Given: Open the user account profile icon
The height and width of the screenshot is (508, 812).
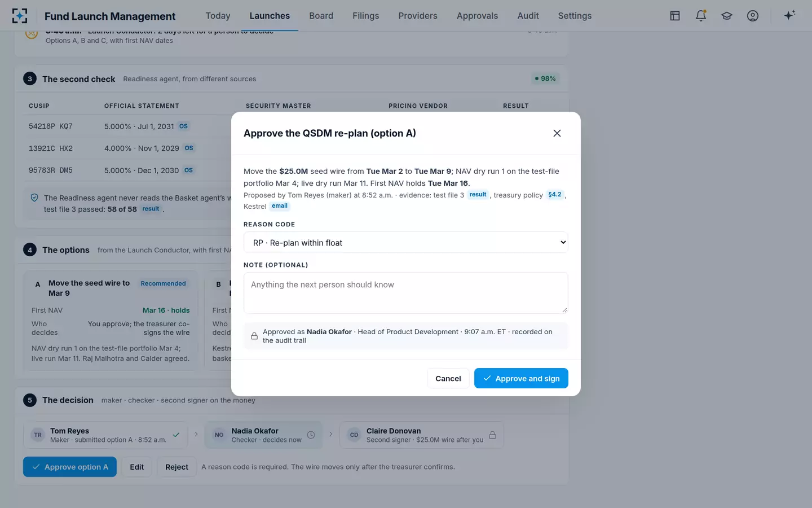Looking at the screenshot, I should click(x=753, y=16).
